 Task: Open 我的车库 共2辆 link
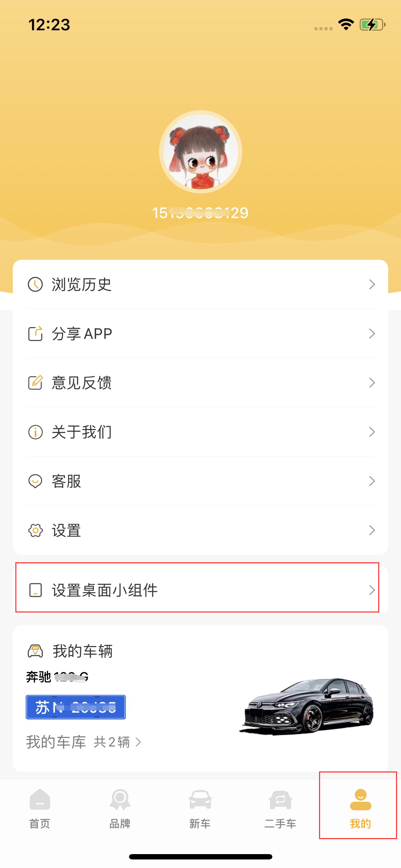[84, 742]
